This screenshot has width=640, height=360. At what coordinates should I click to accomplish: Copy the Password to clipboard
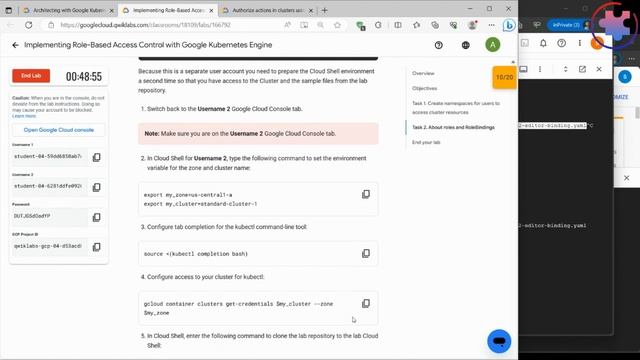tap(97, 217)
